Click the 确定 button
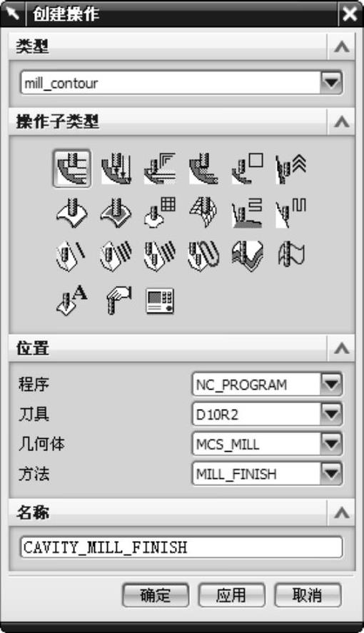Screen dimensions: 364x633 [156, 595]
